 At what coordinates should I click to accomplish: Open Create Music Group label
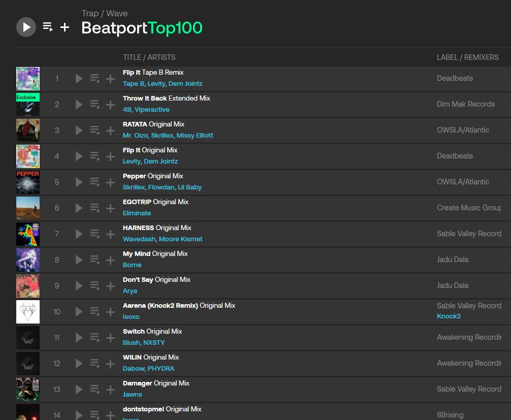pos(469,208)
